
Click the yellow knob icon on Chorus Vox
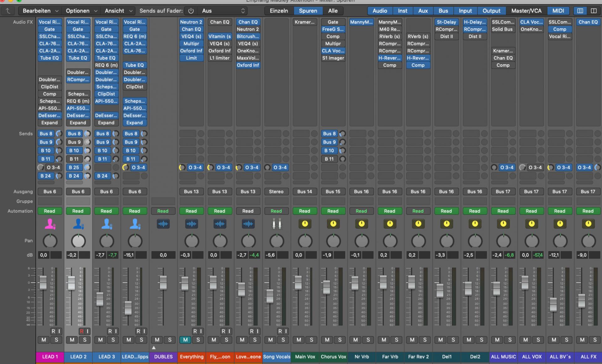[333, 224]
